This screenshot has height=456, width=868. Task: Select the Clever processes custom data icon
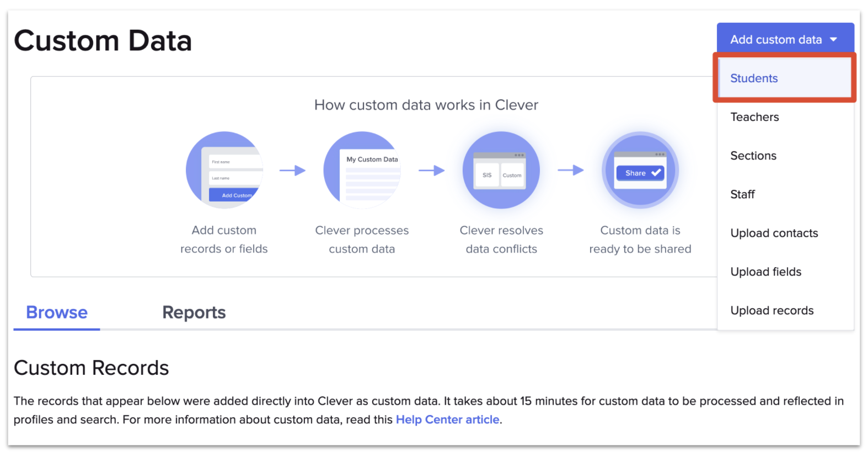362,170
